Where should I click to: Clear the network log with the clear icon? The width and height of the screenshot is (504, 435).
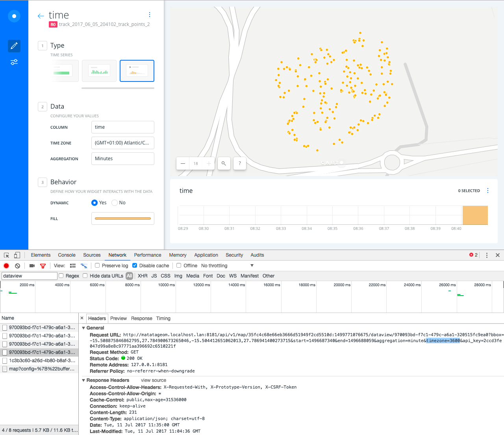click(17, 266)
